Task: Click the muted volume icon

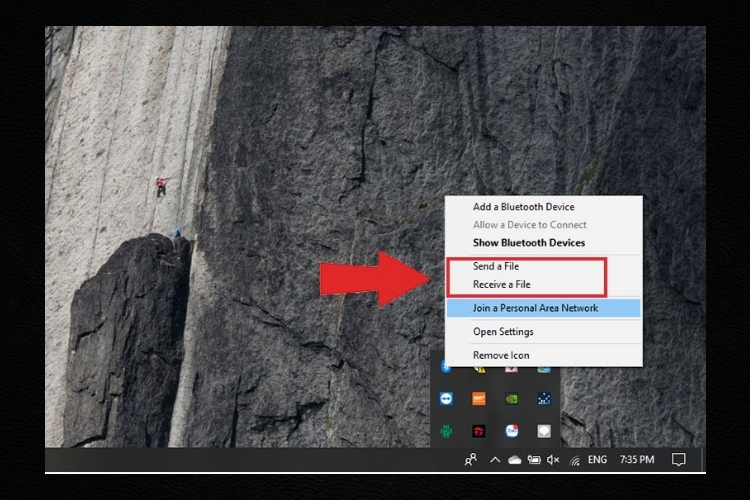Action: click(x=553, y=460)
